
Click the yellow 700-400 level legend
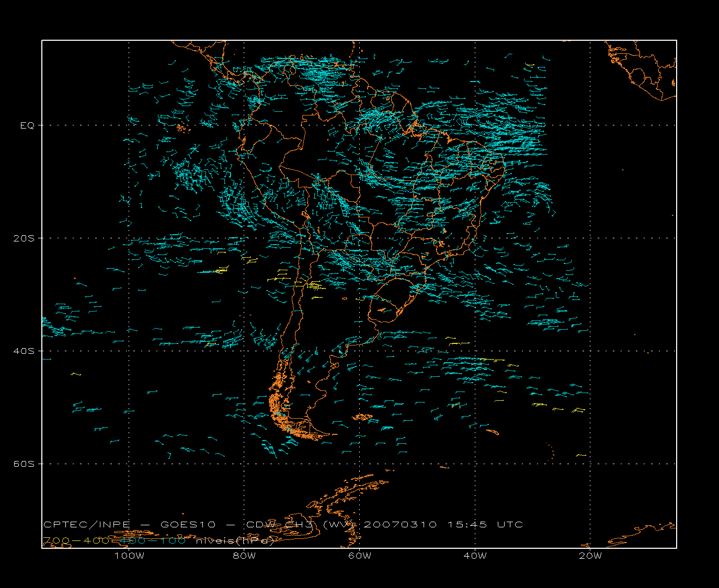tap(76, 541)
